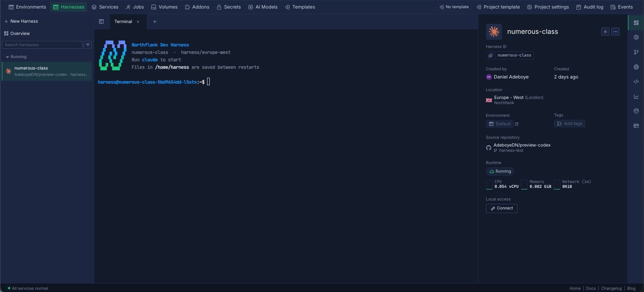Create a New Harness
The image size is (644, 292).
tap(21, 22)
